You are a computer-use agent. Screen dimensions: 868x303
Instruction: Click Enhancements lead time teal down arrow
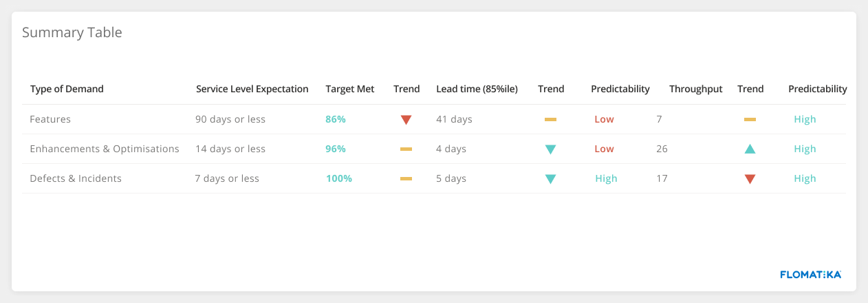(x=550, y=149)
